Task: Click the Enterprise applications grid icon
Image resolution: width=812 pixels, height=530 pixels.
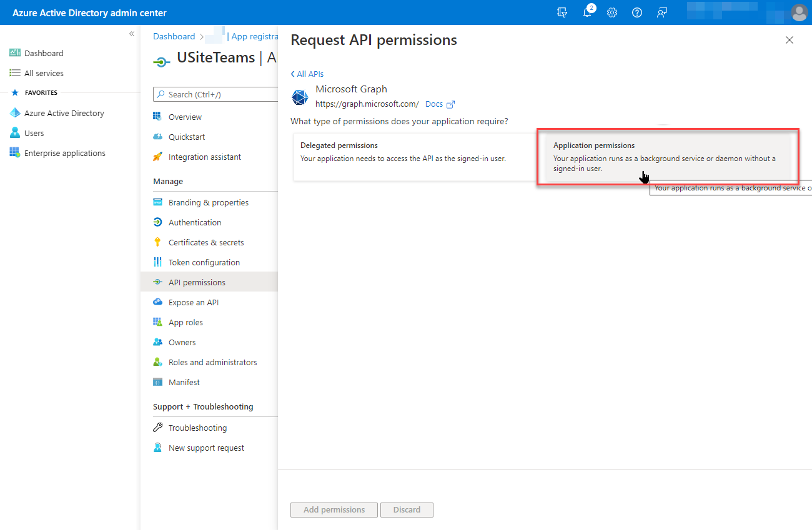Action: tap(15, 153)
